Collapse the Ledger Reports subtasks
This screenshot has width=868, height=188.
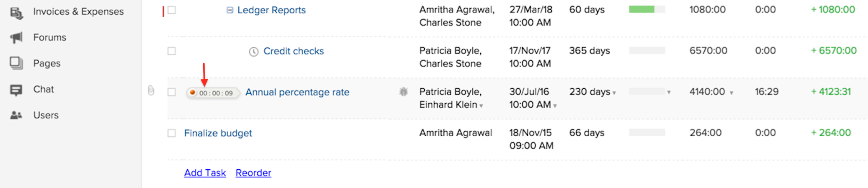[230, 10]
